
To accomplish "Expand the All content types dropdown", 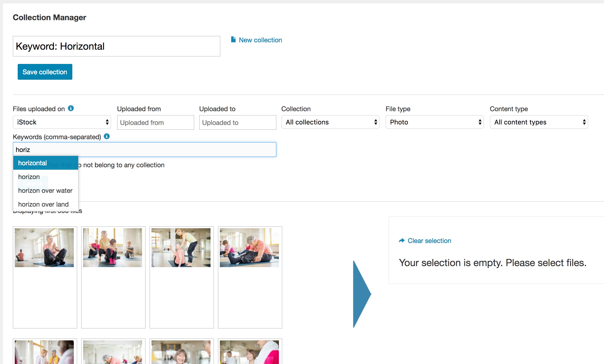I will tap(539, 122).
